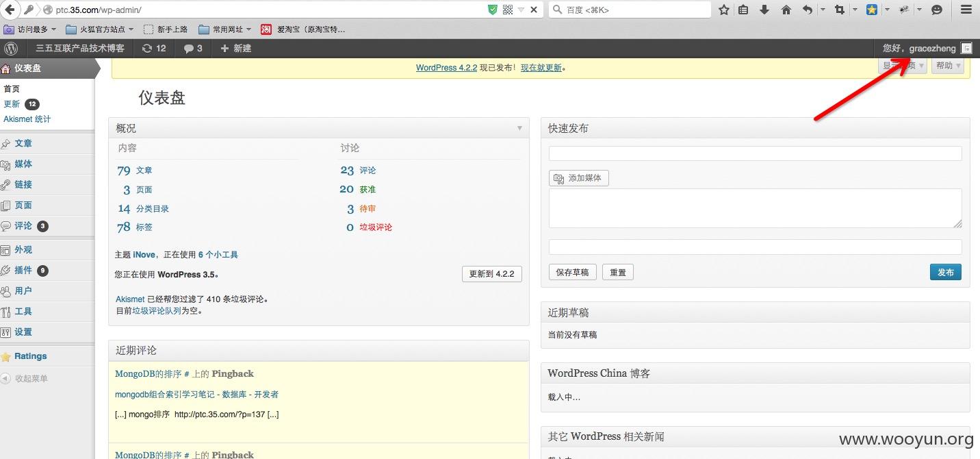The width and height of the screenshot is (980, 459).
Task: Click the gracezheng avatar icon
Action: click(x=966, y=48)
